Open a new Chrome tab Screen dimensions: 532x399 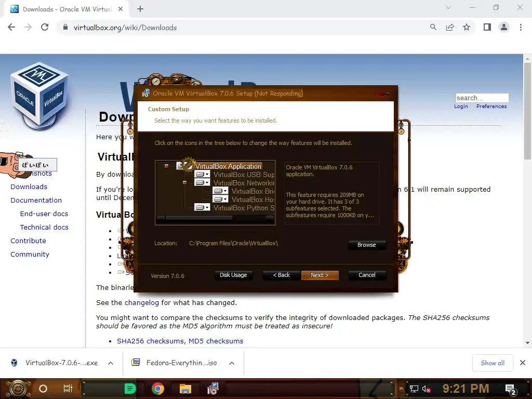click(140, 9)
